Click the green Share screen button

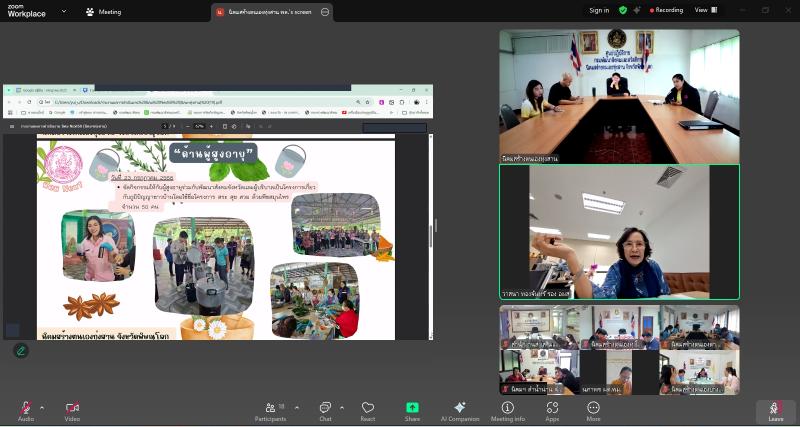412,411
